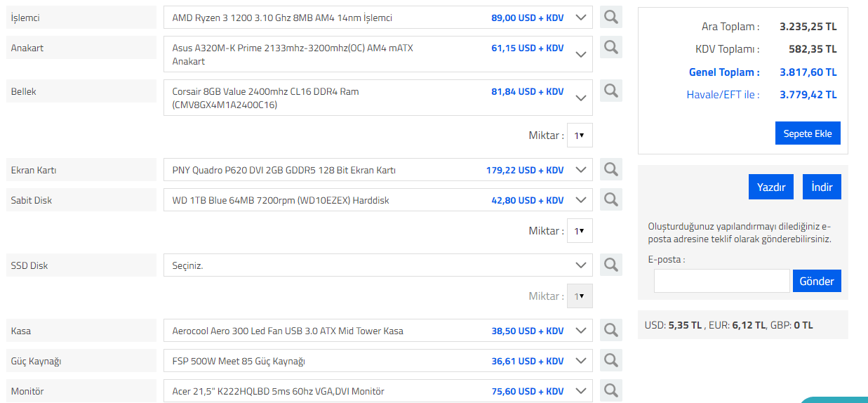Screen dimensions: 868x403
Task: Open the Bellek Corsair 8GB dropdown
Action: 378,98
